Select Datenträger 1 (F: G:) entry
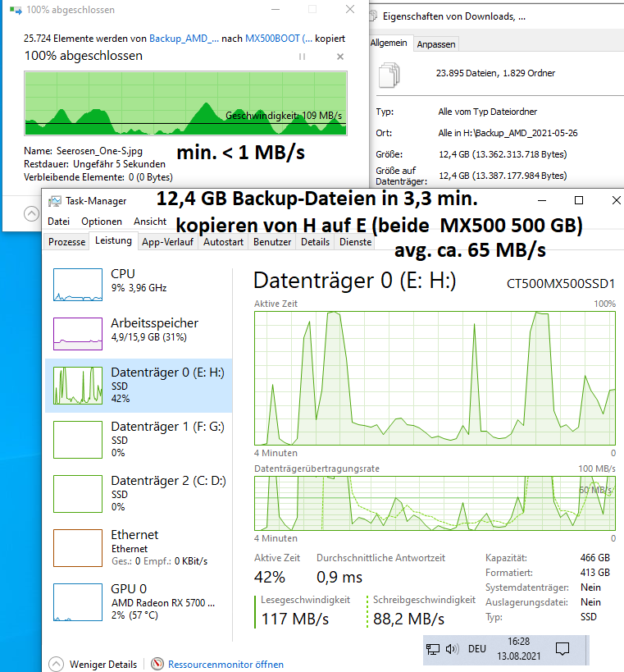The height and width of the screenshot is (672, 624). coord(139,439)
